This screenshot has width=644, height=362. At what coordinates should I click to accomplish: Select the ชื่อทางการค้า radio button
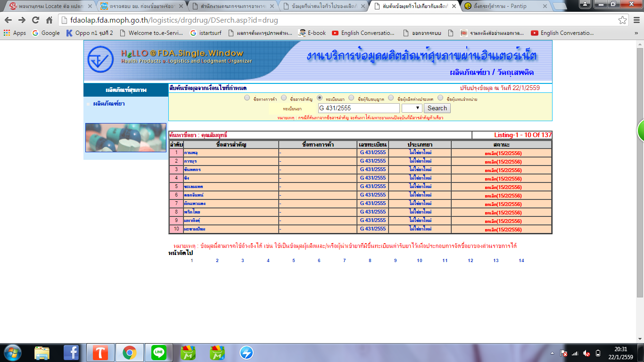coord(247,98)
